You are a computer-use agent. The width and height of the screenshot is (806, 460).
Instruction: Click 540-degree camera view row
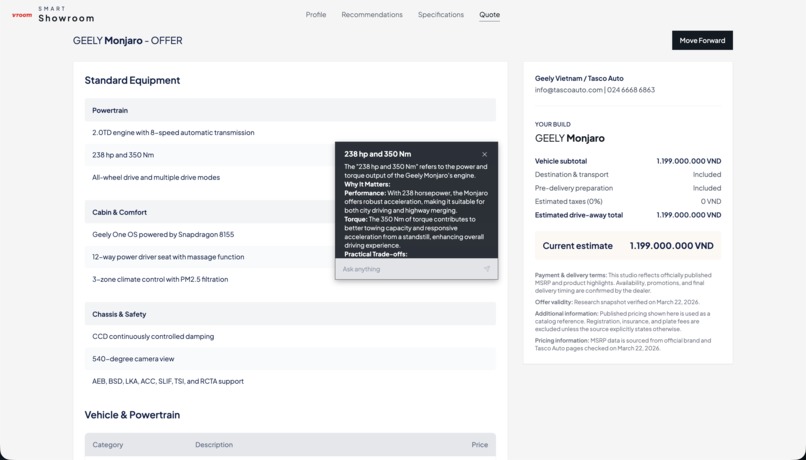[290, 359]
